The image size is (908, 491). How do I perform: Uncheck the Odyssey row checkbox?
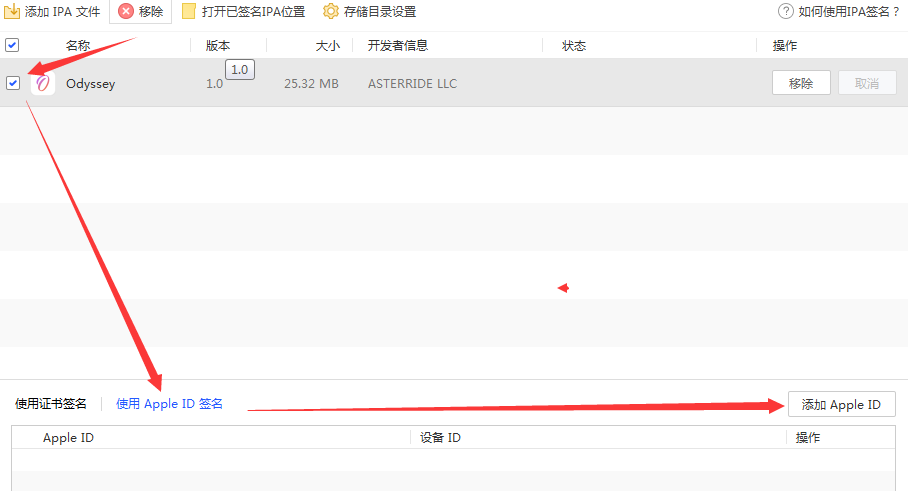point(13,83)
